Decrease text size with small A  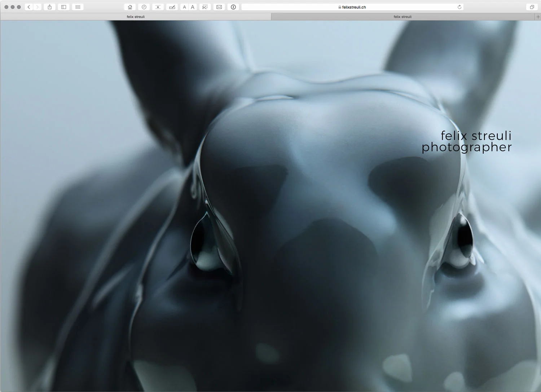(184, 7)
